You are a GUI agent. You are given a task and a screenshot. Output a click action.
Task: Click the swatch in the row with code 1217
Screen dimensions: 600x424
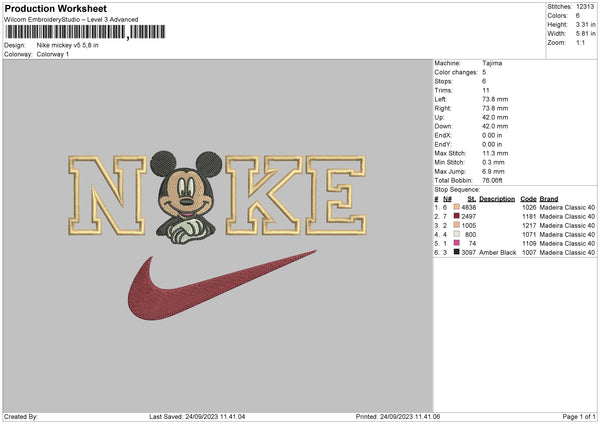(457, 225)
